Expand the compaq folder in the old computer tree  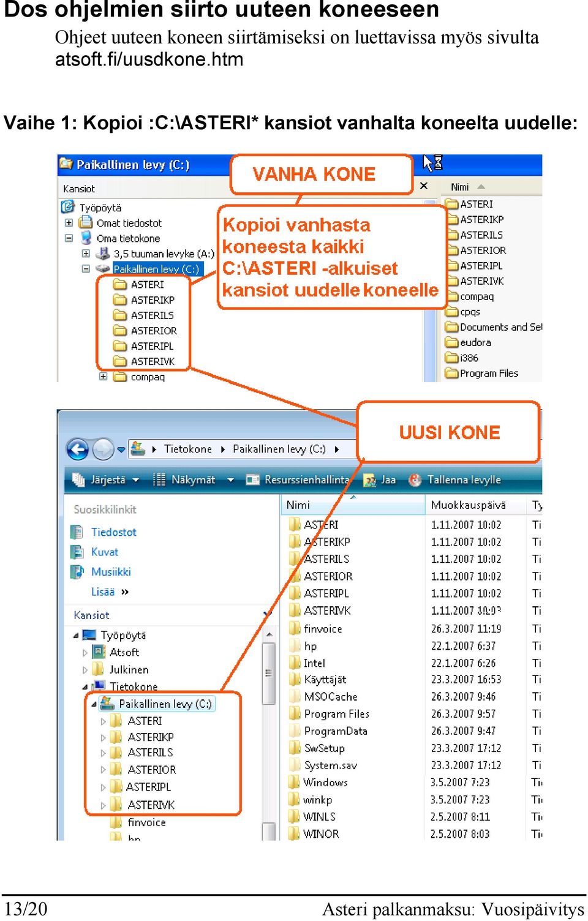(x=103, y=377)
